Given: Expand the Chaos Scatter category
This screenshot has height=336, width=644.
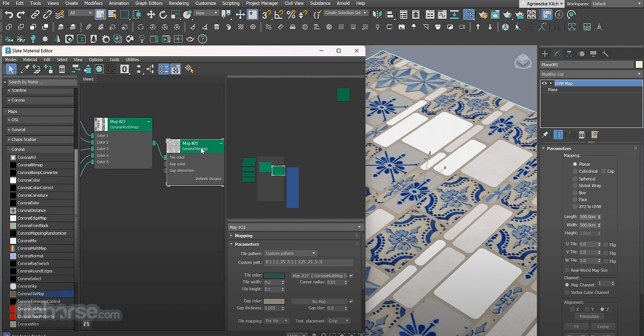Looking at the screenshot, I should (39, 140).
